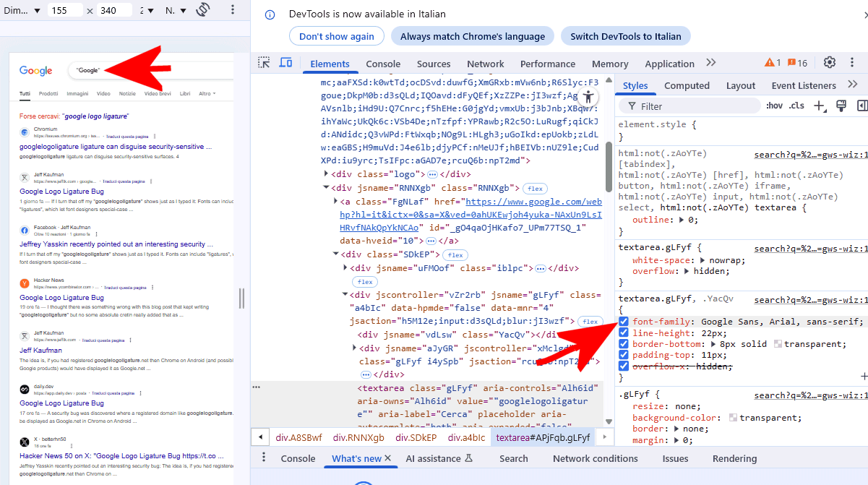Open the DevTools three-dot customize menu
This screenshot has width=868, height=485.
click(x=851, y=63)
